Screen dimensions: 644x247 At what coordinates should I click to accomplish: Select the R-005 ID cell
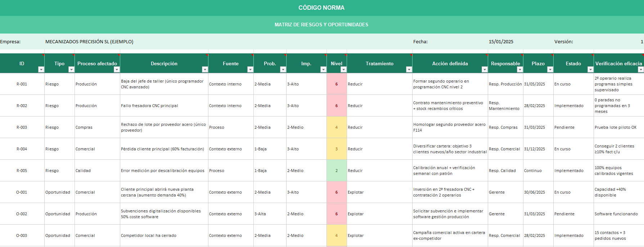click(x=22, y=171)
